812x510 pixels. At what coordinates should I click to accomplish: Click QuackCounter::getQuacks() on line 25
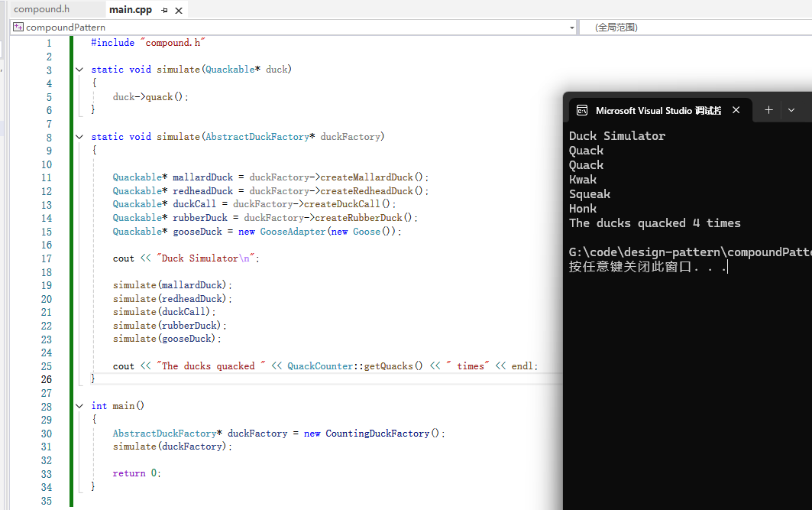[x=355, y=366]
